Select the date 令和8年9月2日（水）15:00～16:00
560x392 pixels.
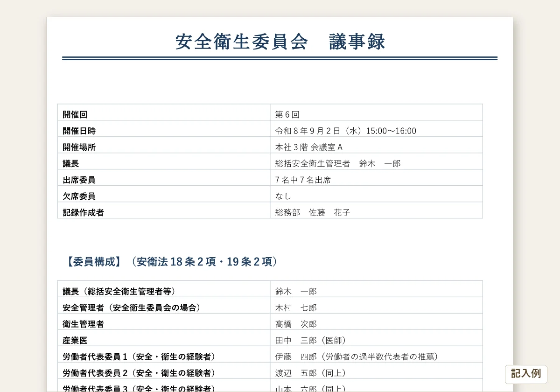[346, 131]
